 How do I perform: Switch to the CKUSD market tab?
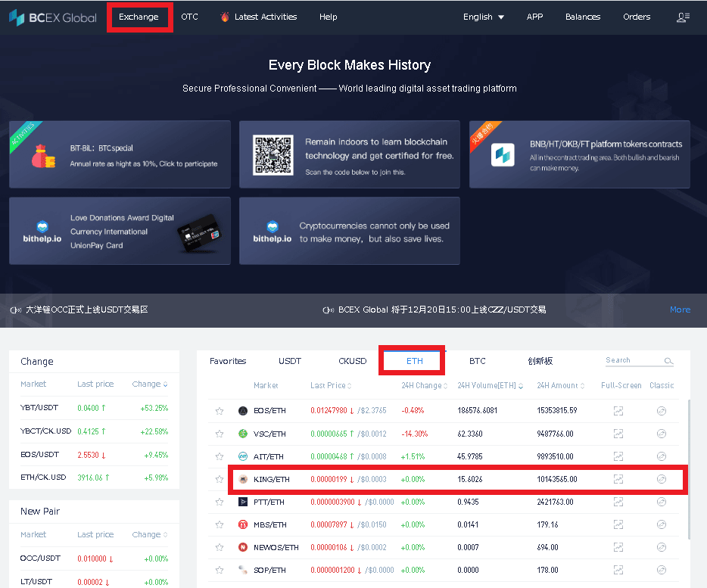(352, 361)
